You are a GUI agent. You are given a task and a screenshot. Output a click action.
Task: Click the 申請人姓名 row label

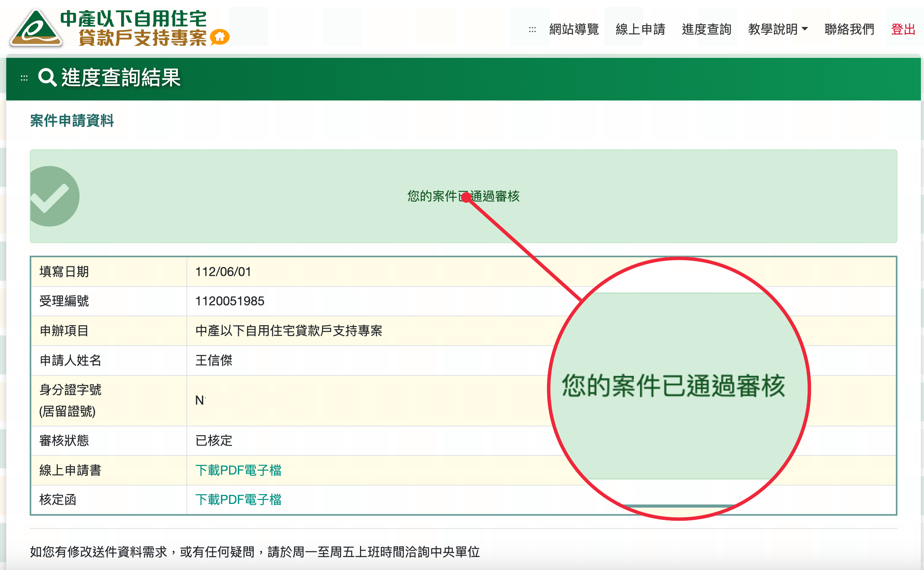point(70,360)
